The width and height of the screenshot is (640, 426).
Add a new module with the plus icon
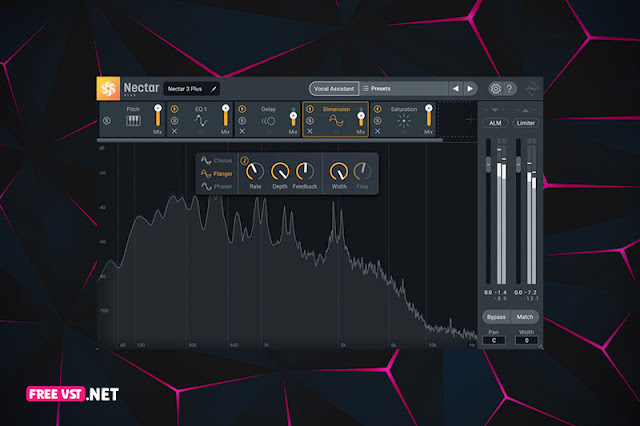470,120
